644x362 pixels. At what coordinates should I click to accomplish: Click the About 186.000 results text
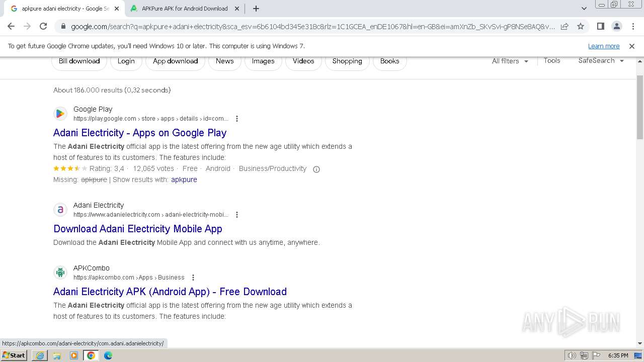[x=112, y=90]
